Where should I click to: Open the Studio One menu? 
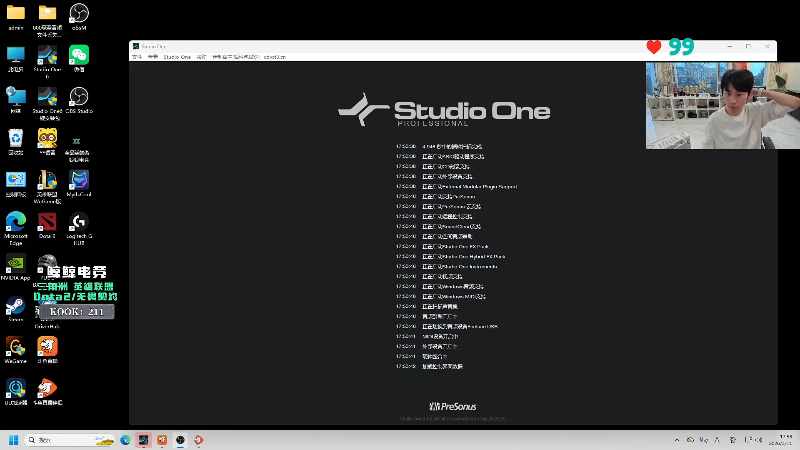coord(177,57)
